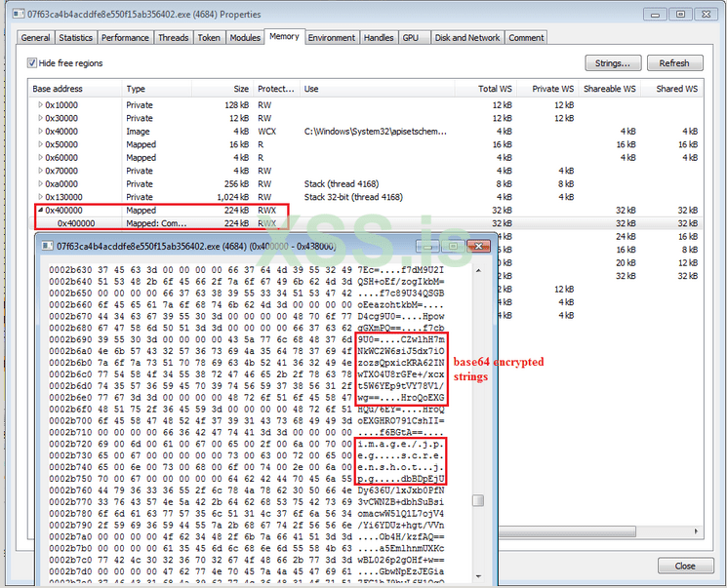The image size is (727, 588).
Task: Click the 0002b630 hex row
Action: tap(247, 270)
